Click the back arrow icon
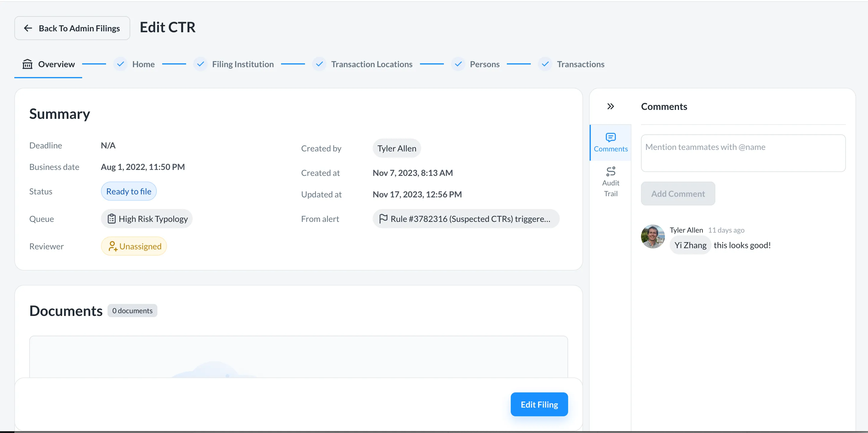The width and height of the screenshot is (868, 433). 28,28
